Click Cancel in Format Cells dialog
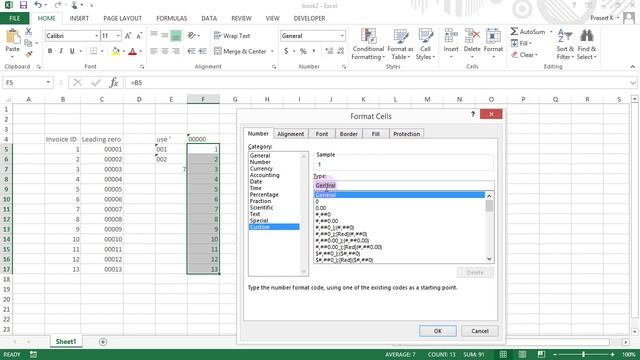 480,331
